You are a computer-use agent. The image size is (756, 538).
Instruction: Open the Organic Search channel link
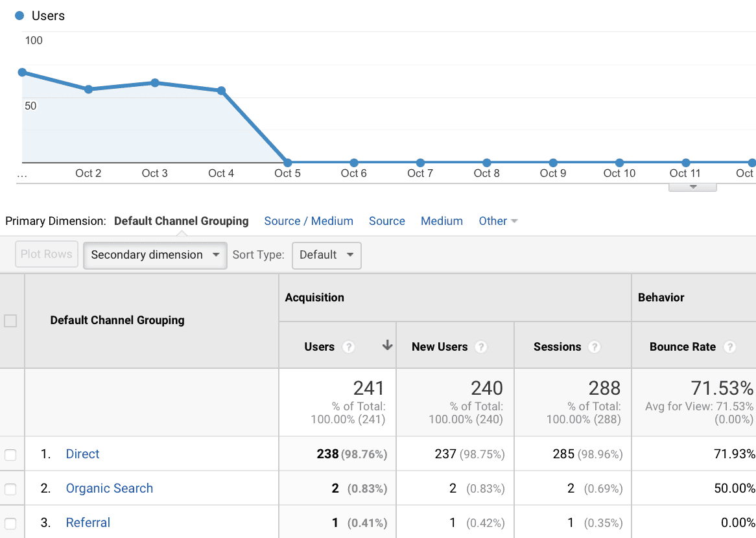[x=110, y=489]
